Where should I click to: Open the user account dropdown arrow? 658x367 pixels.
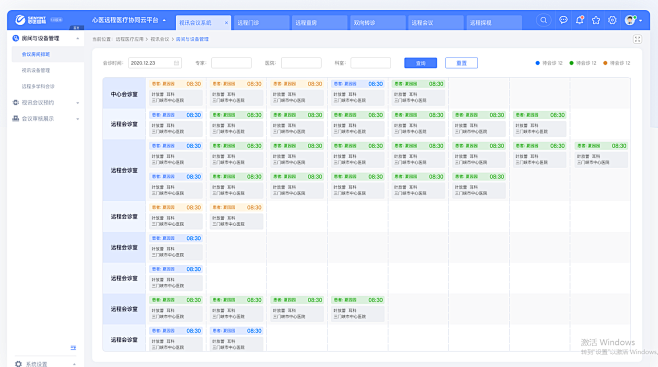[640, 21]
